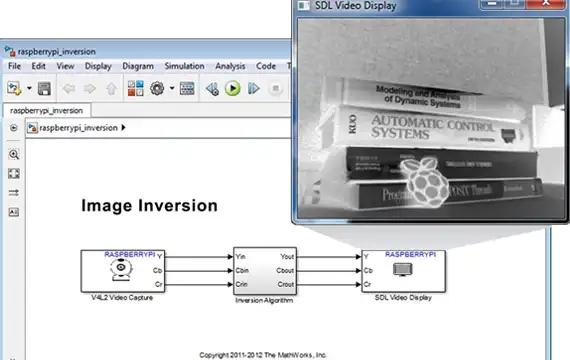This screenshot has height=360, width=570.
Task: Select the Inversion Algorithm block
Action: (265, 271)
